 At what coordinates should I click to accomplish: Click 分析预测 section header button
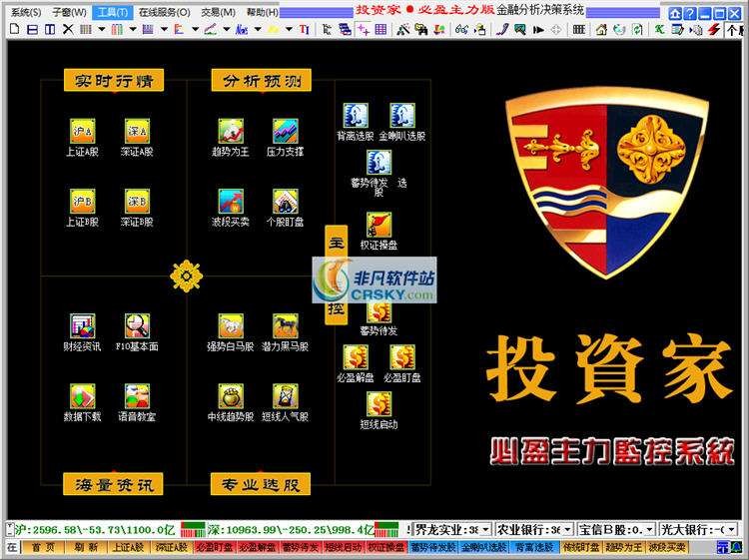(262, 80)
